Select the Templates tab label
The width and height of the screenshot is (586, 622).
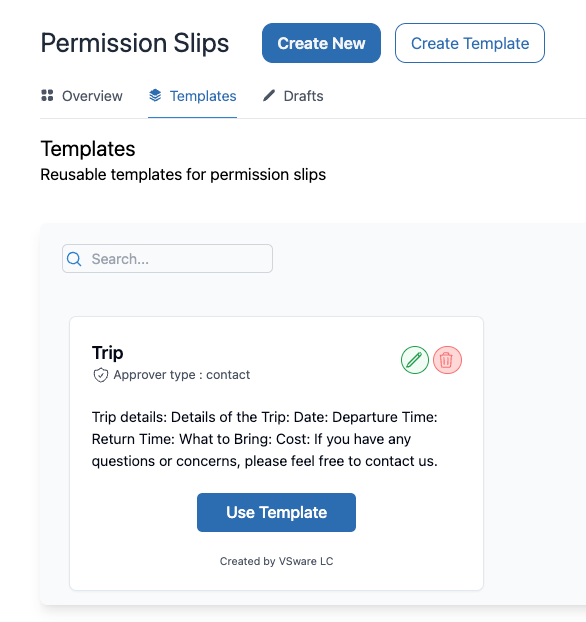(x=203, y=96)
